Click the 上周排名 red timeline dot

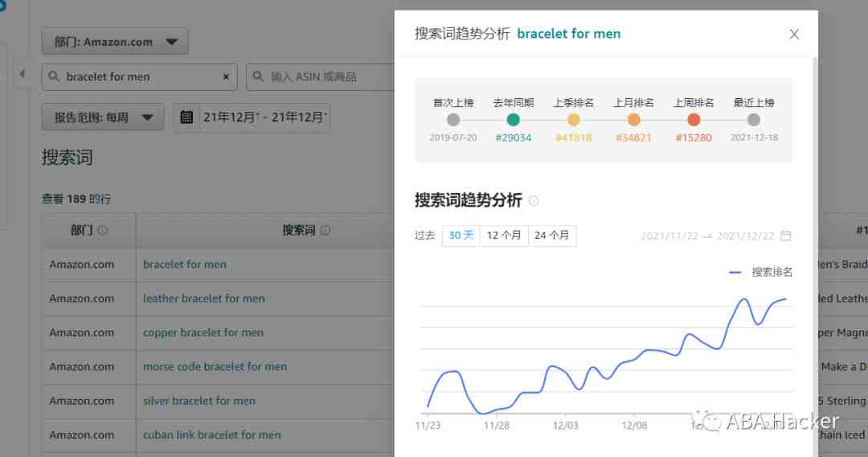pyautogui.click(x=694, y=120)
